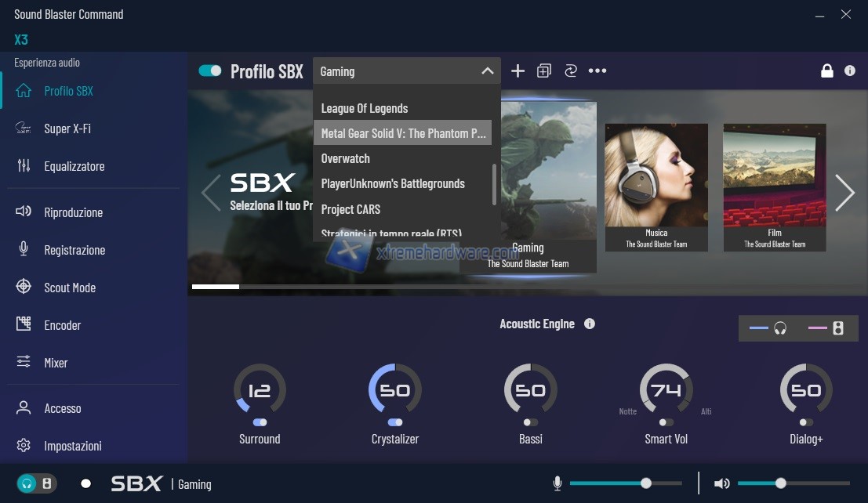
Task: Click Accesso to sign in
Action: 63,408
